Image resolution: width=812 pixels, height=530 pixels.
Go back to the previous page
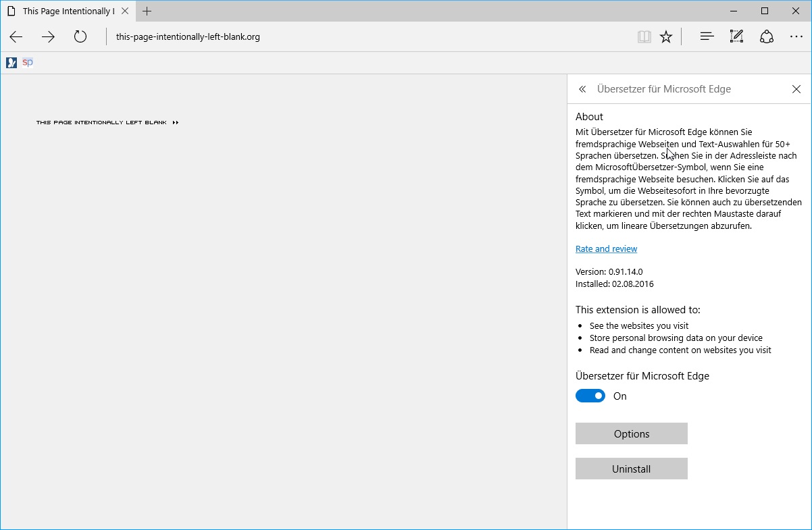pos(16,37)
